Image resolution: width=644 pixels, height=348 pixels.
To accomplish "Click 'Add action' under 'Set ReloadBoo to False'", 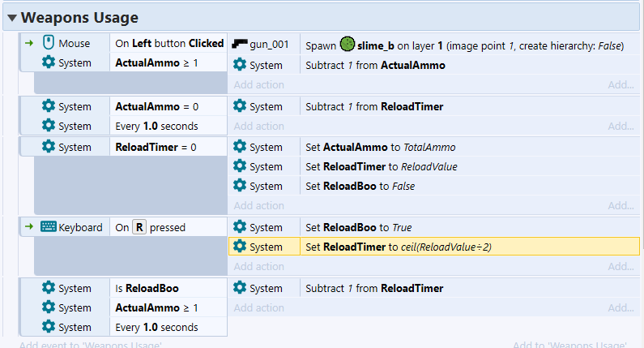I will (x=258, y=206).
